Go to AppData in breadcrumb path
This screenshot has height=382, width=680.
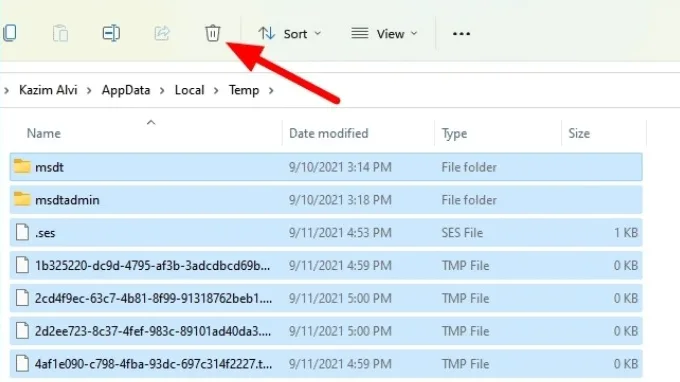[126, 90]
